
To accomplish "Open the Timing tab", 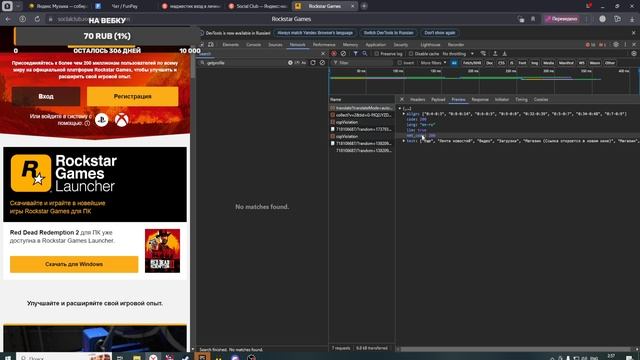I will coord(521,100).
